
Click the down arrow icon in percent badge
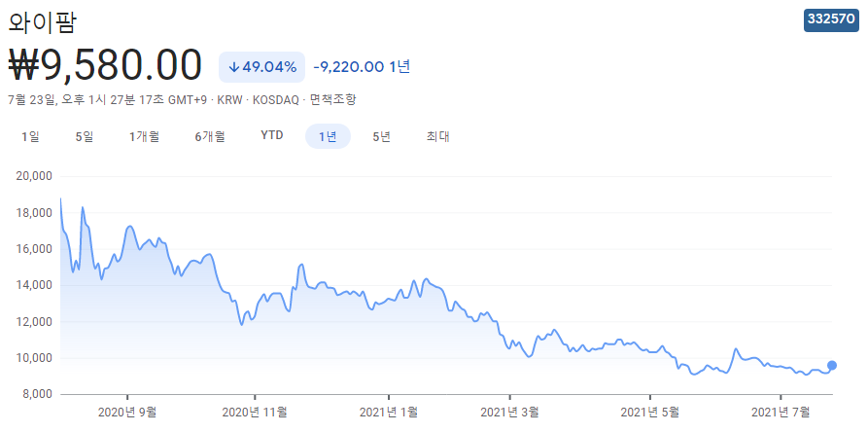point(233,67)
